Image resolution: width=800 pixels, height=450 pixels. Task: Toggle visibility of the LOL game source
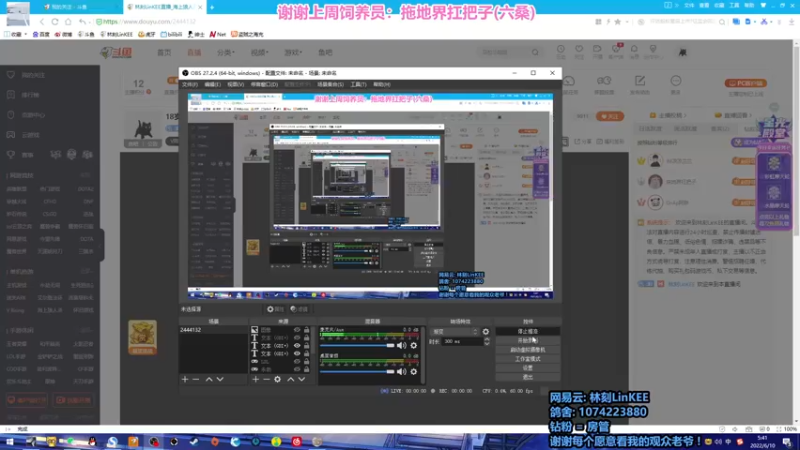point(297,361)
